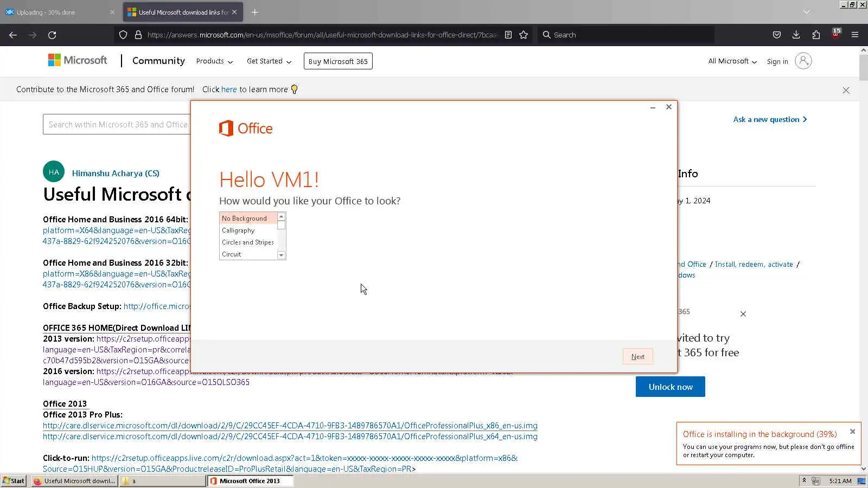Click the 'here' link in the banner
This screenshot has height=488, width=868.
(x=229, y=89)
